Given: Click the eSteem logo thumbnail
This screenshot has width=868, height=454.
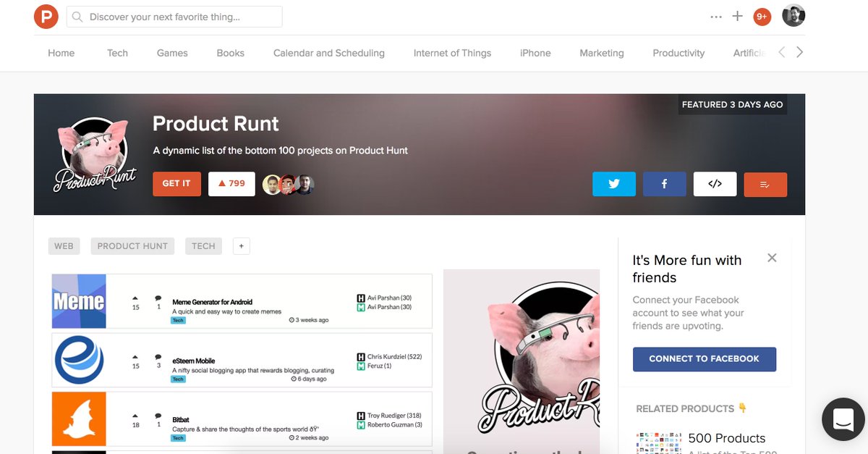Looking at the screenshot, I should pos(80,360).
